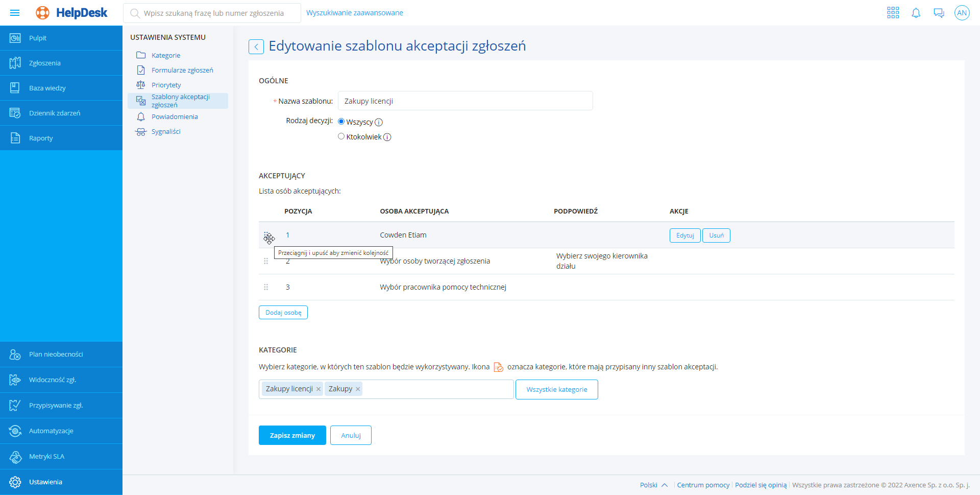This screenshot has height=495, width=980.
Task: Click the back arrow beside page title
Action: (256, 46)
